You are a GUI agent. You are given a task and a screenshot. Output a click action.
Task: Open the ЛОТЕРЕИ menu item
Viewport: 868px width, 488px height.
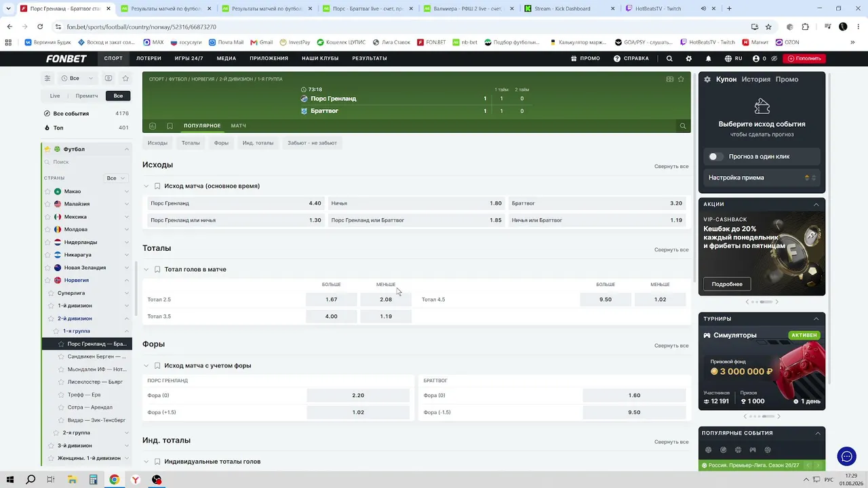pos(149,58)
